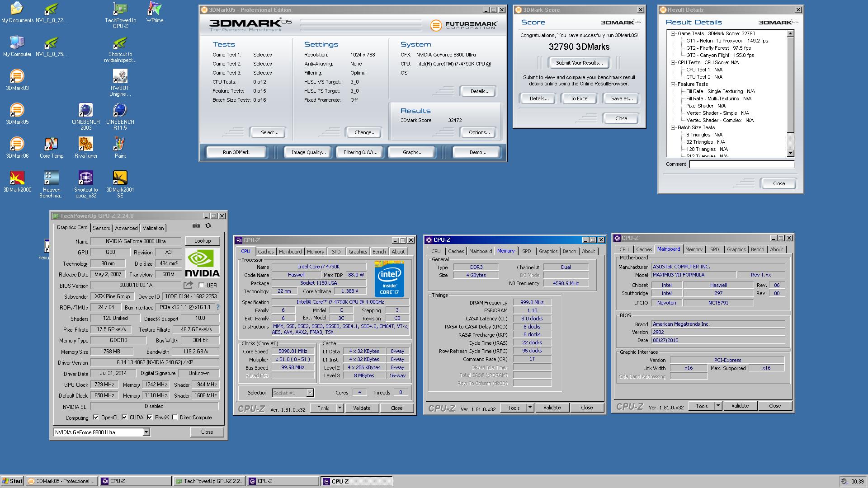
Task: Open the GPU selection dropdown in GPU-Z
Action: [x=146, y=432]
